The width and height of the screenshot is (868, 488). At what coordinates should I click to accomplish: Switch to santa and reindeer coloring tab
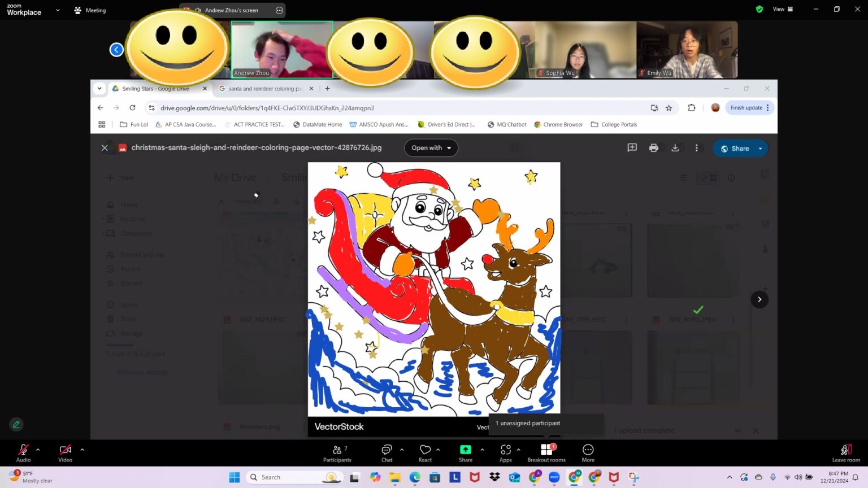pyautogui.click(x=266, y=89)
